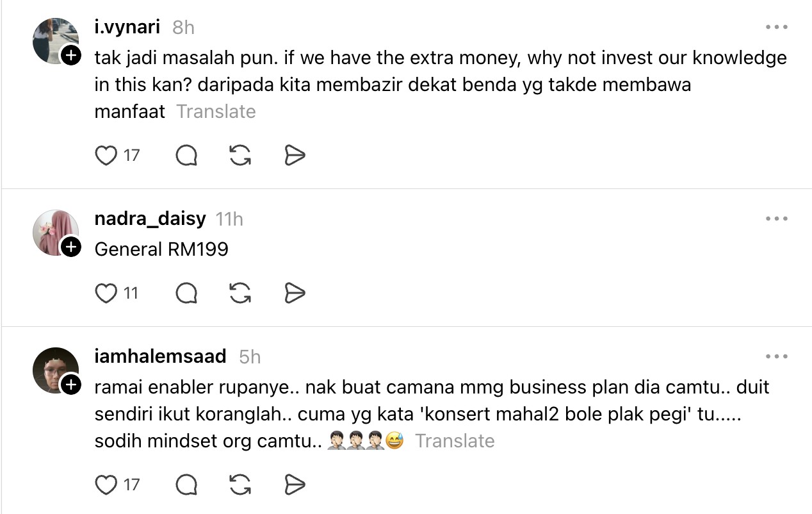Screen dimensions: 812x514
Task: Like nadra_daisy's "General RM199" comment
Action: [106, 294]
